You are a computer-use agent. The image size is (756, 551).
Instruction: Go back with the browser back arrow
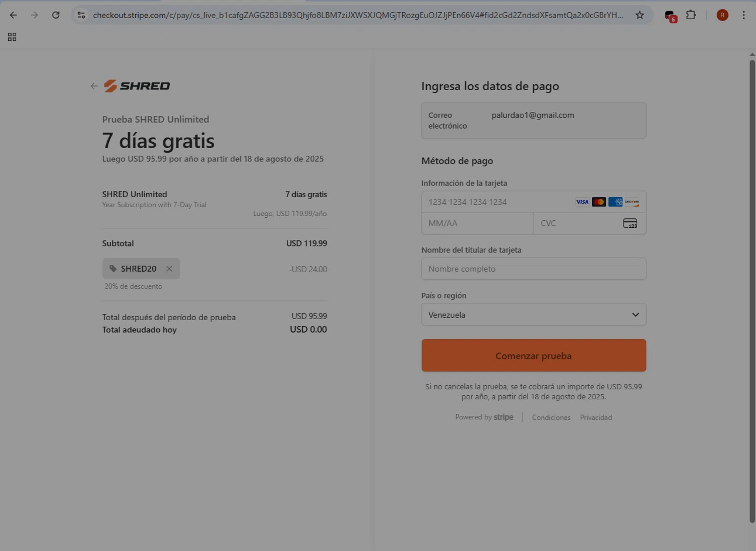coord(14,15)
